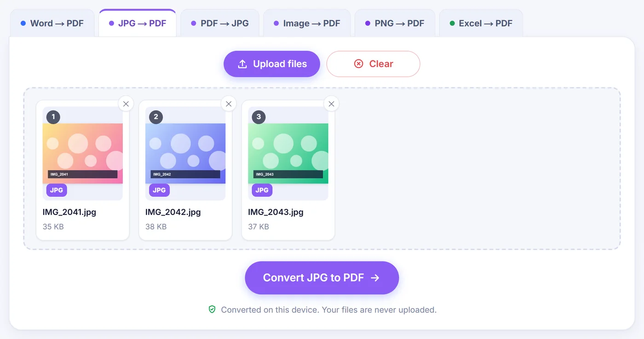Switch to Excel → PDF tab
The width and height of the screenshot is (644, 339).
[x=481, y=23]
